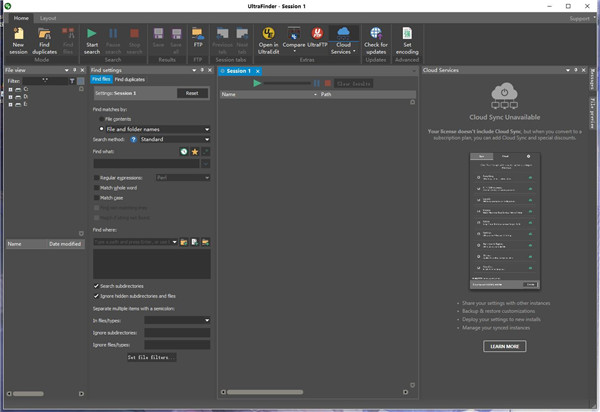Expand the D: drive tree node
Viewport: 600px width, 412px height.
pos(10,97)
